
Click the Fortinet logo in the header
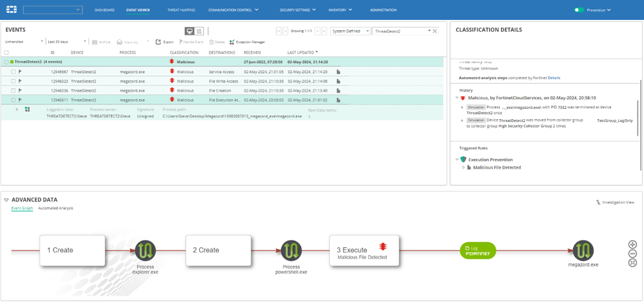pos(12,10)
